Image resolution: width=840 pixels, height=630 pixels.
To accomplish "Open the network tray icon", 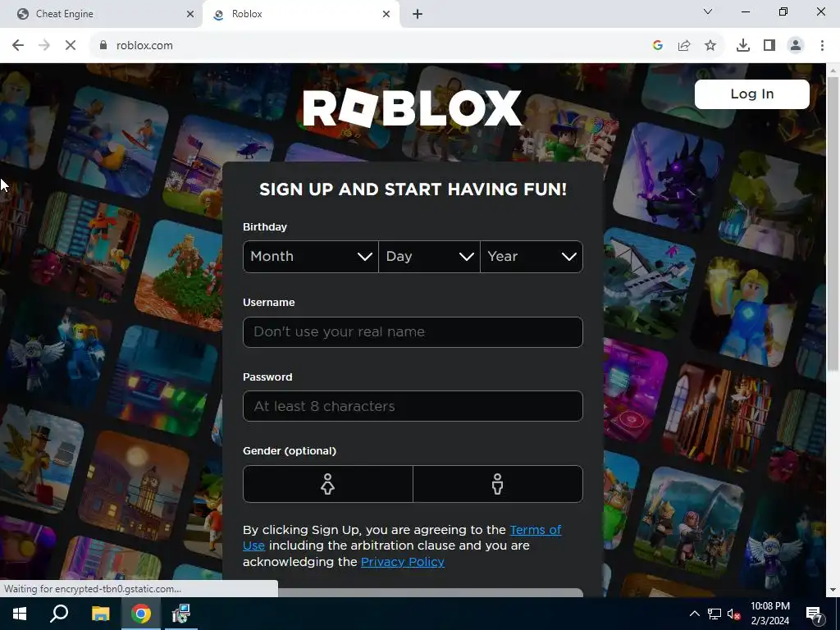I will pos(714,614).
